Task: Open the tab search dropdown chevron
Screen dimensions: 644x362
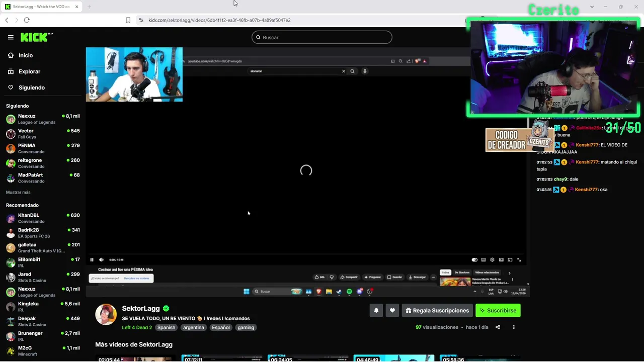Action: click(592, 7)
